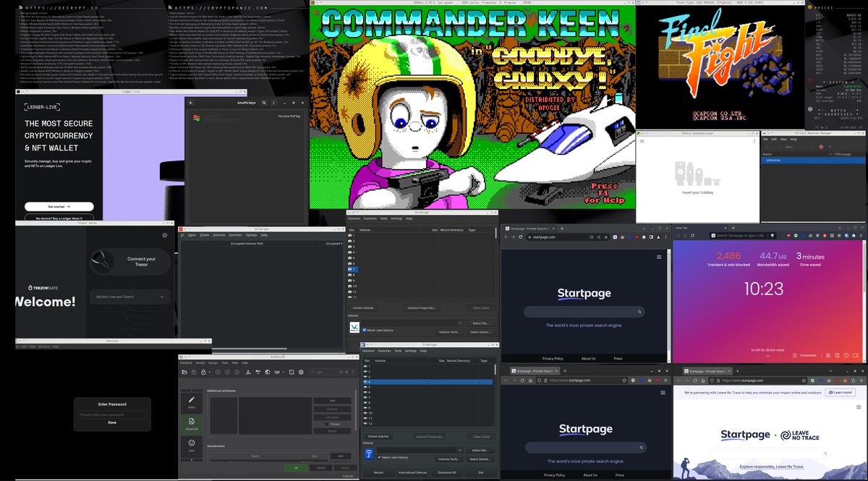Open the Privacy Policy link in Chromium Startpage
868x481 pixels.
pos(553,358)
